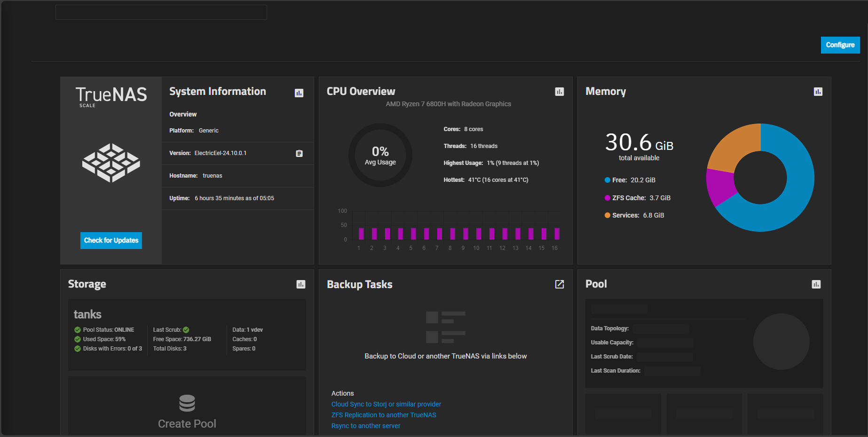This screenshot has height=437, width=868.
Task: Open Memory reports chart icon
Action: [818, 92]
